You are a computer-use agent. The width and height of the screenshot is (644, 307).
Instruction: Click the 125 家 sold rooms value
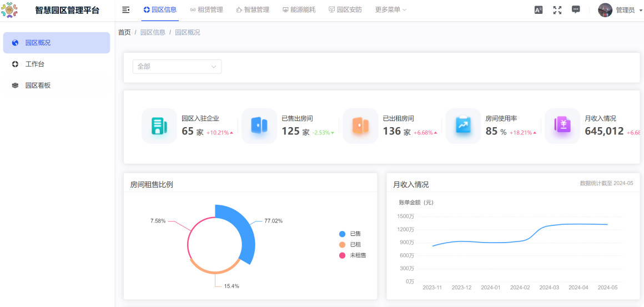pos(296,132)
